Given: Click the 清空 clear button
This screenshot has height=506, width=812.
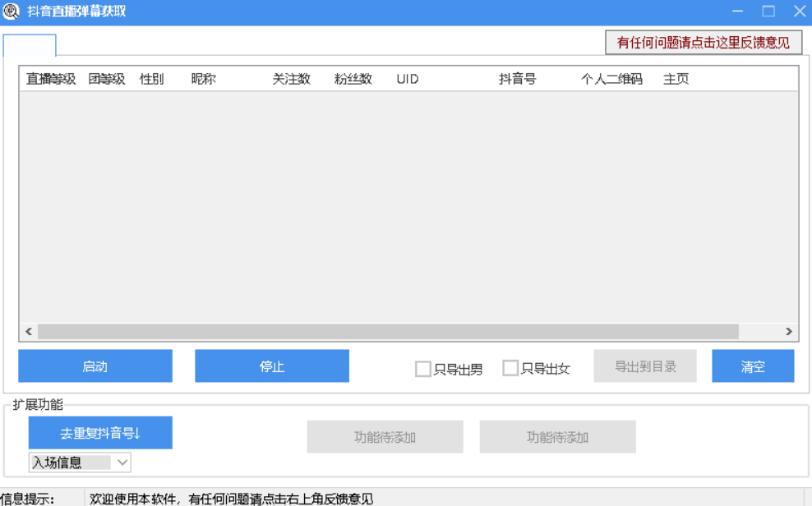Looking at the screenshot, I should tap(753, 366).
